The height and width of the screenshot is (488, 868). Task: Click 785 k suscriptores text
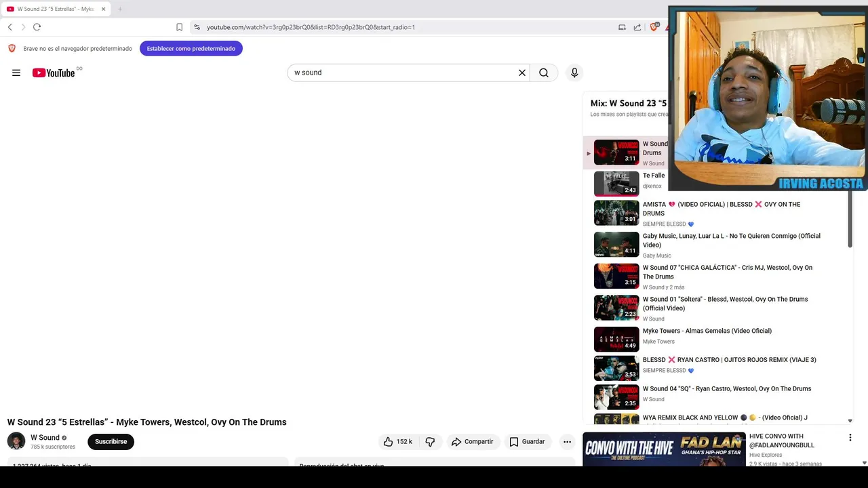click(x=53, y=447)
